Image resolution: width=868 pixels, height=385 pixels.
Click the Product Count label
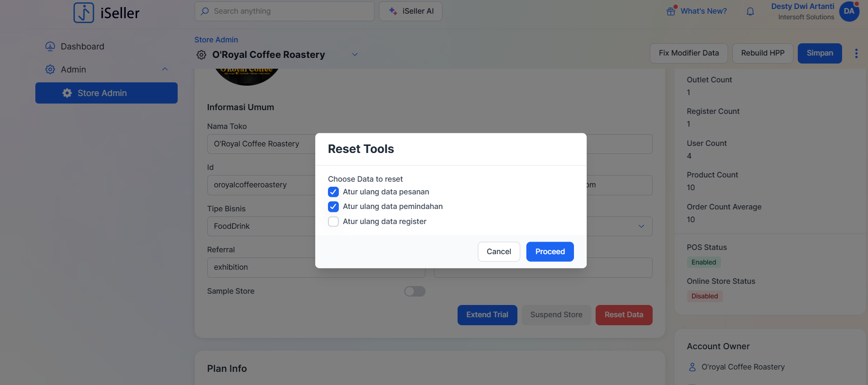pyautogui.click(x=712, y=175)
